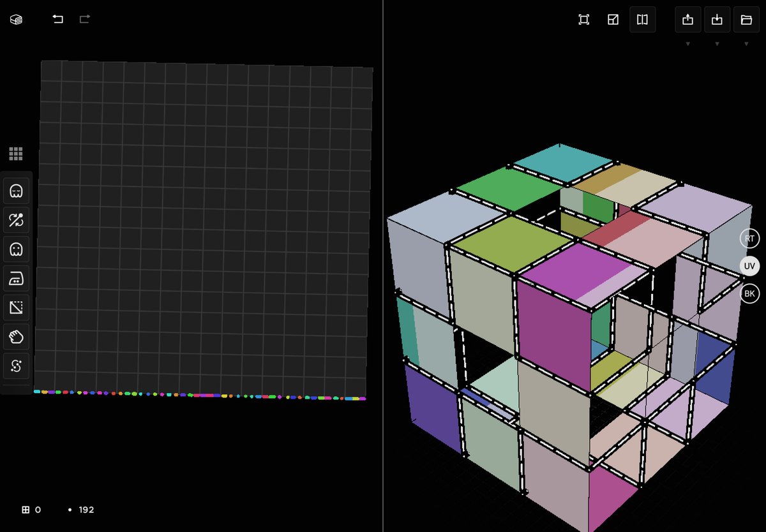Switch to RT display mode
766x532 pixels.
pyautogui.click(x=749, y=239)
